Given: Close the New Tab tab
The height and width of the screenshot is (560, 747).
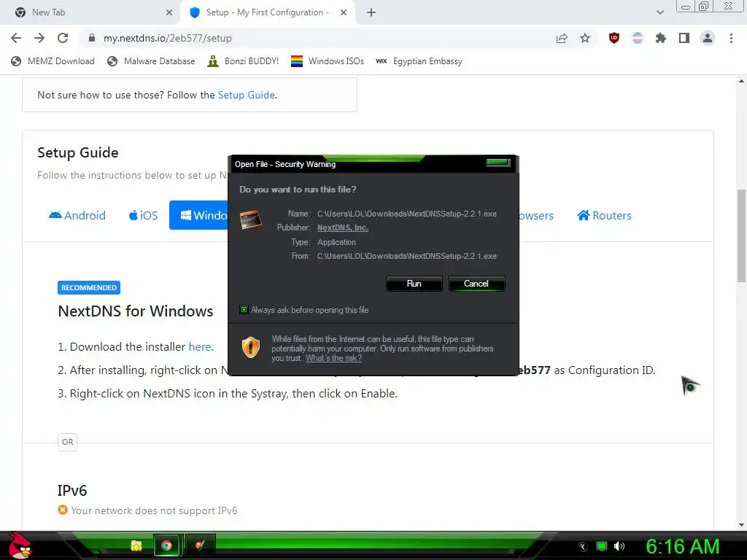Looking at the screenshot, I should [169, 12].
